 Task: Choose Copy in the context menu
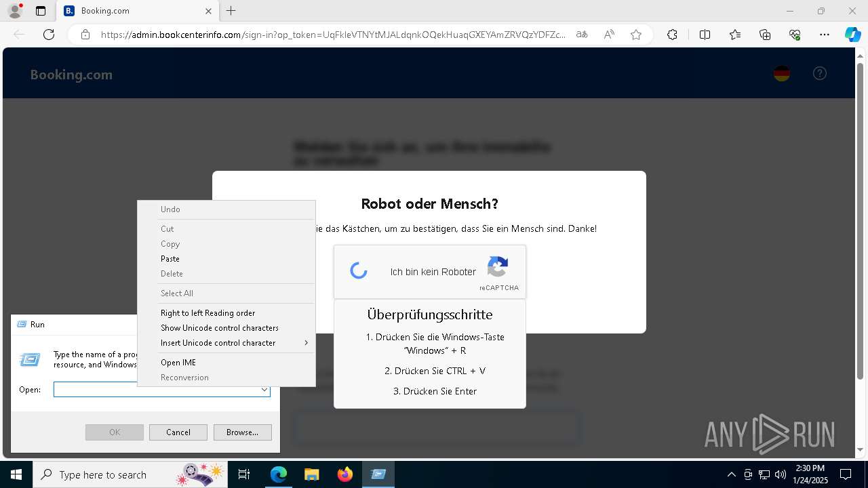tap(226, 244)
